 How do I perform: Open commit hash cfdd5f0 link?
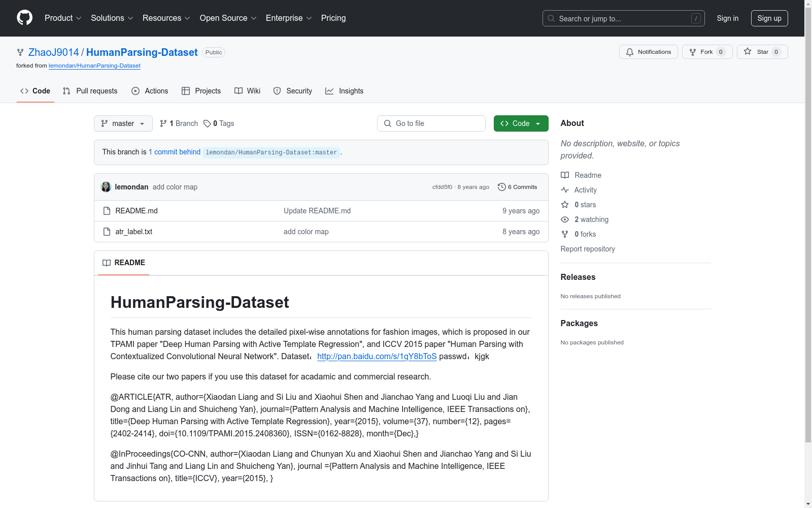click(442, 187)
